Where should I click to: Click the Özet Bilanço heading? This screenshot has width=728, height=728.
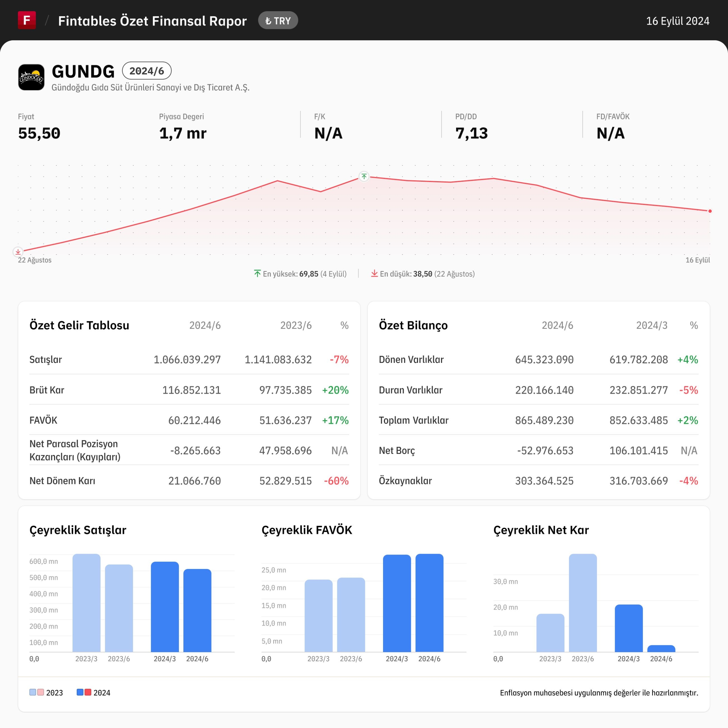point(413,325)
